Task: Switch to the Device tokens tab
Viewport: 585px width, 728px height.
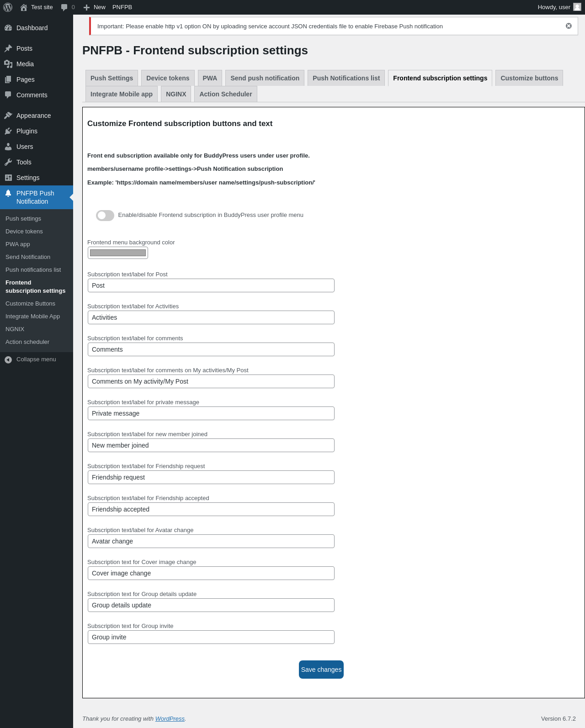Action: (168, 78)
